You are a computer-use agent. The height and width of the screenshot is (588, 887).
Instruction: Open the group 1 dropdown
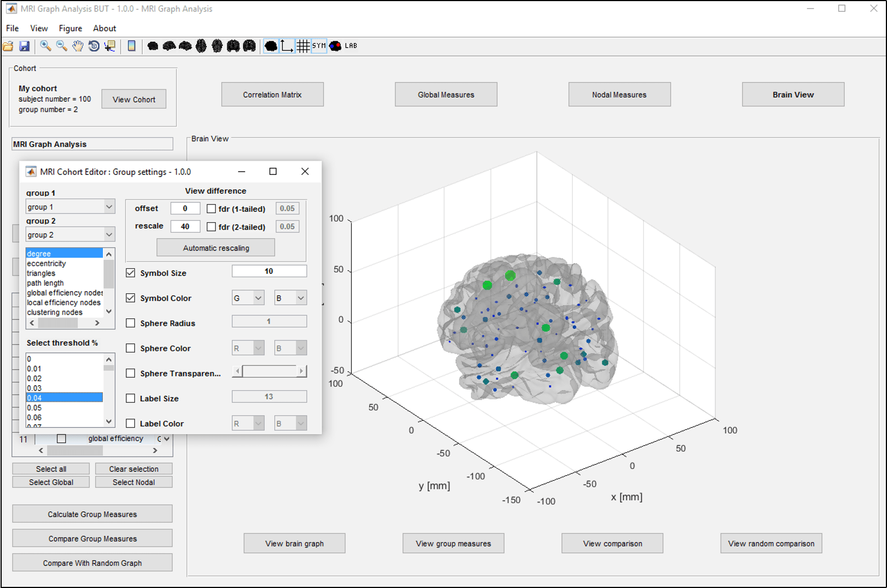tap(70, 207)
